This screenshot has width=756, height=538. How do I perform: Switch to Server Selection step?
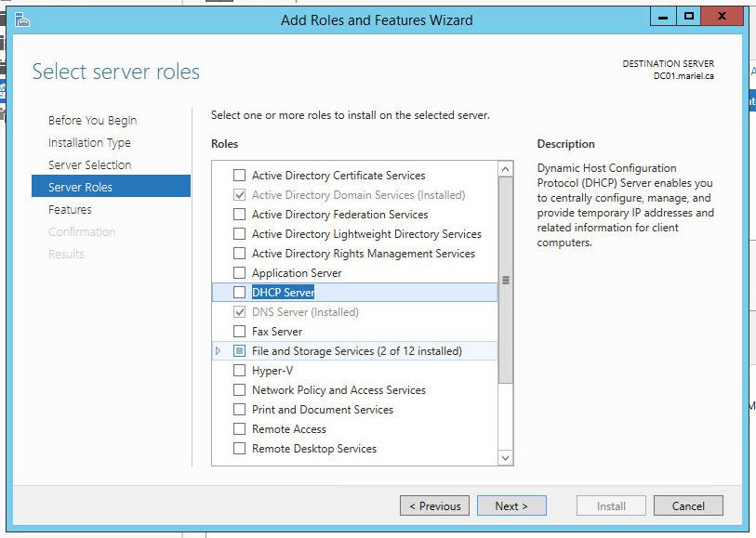click(89, 165)
